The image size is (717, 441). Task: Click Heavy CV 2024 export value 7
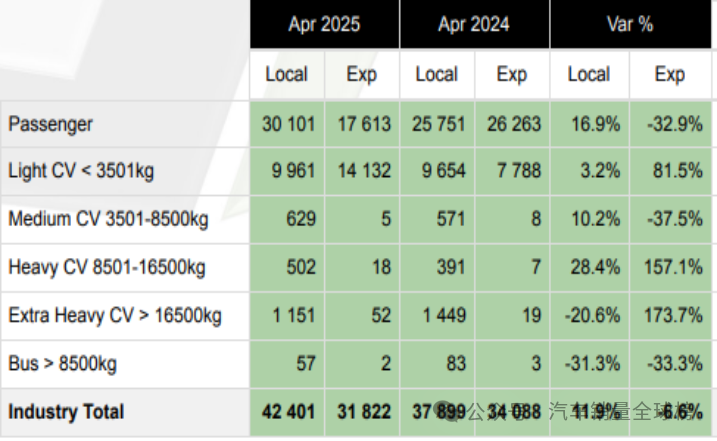point(536,267)
